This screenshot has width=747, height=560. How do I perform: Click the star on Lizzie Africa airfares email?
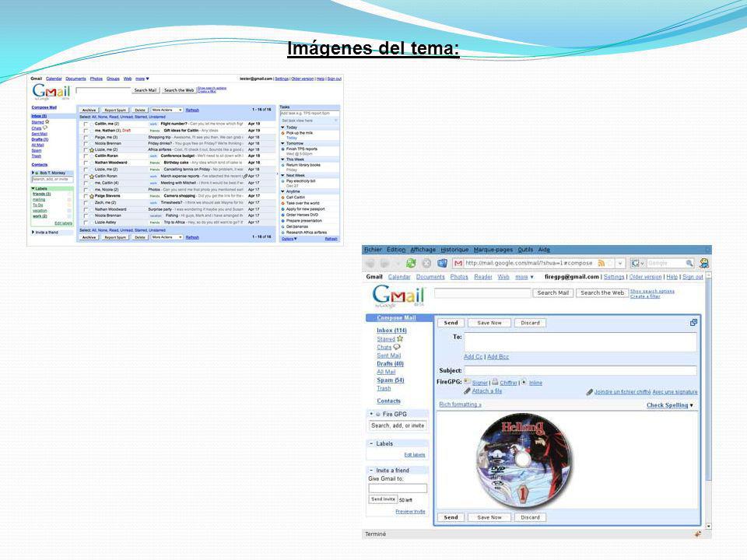pos(92,150)
